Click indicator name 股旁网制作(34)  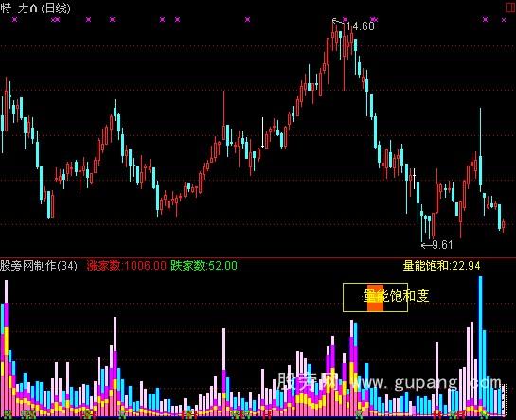point(39,266)
